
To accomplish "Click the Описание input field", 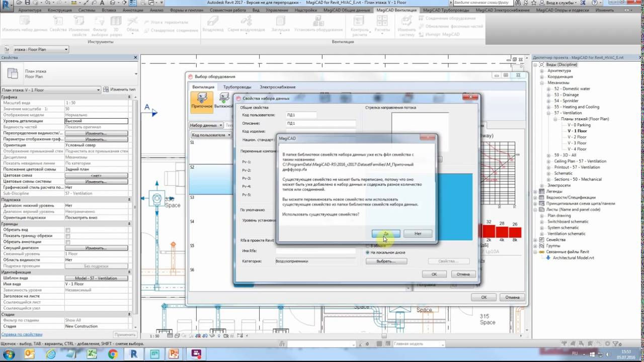I will (320, 123).
